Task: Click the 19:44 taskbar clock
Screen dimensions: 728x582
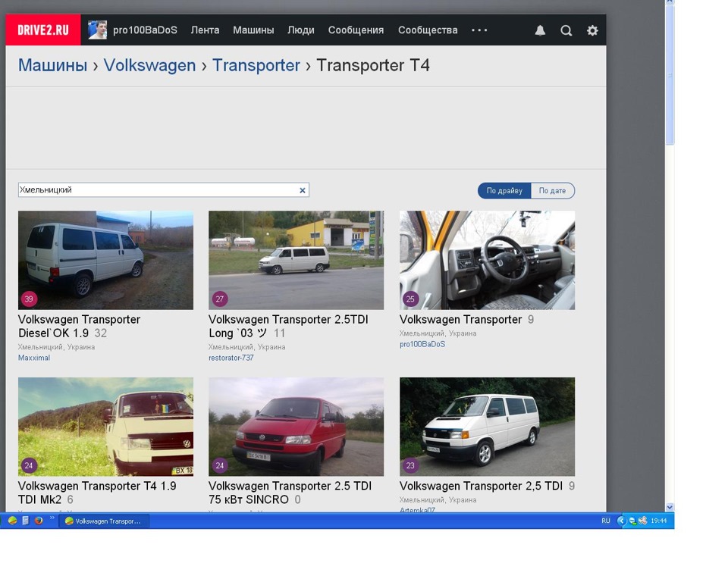Action: pos(658,521)
